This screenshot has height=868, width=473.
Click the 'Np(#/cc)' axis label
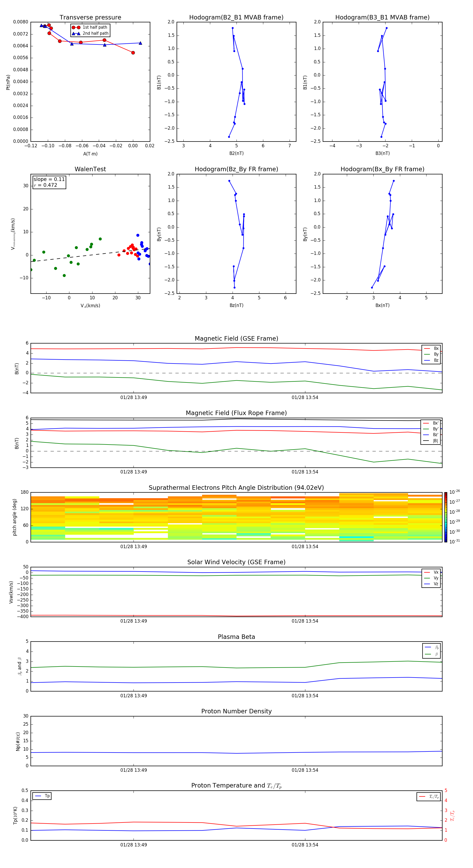pyautogui.click(x=18, y=741)
